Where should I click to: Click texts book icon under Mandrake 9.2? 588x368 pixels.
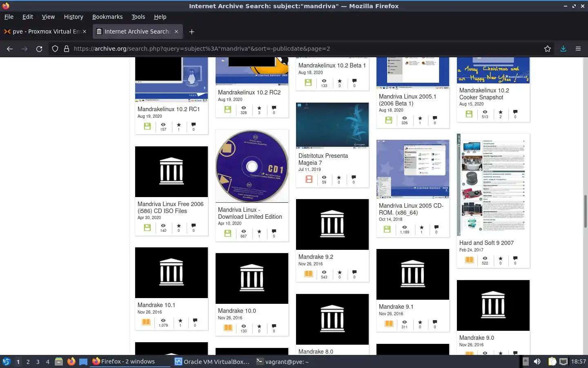point(309,274)
